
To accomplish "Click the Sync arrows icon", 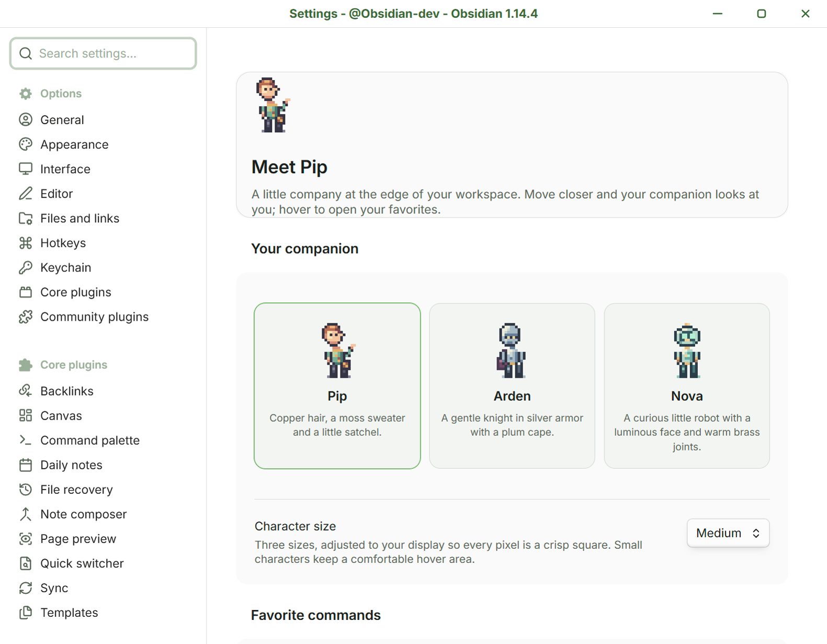I will pyautogui.click(x=26, y=587).
